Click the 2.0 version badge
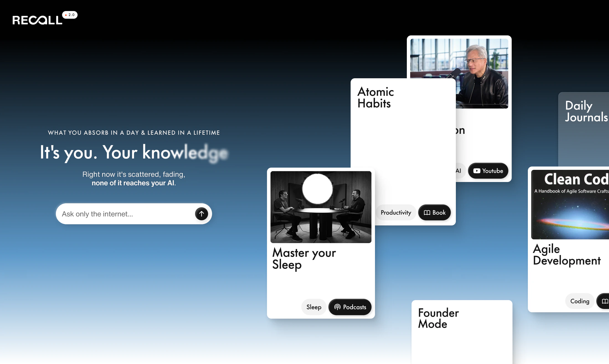The width and height of the screenshot is (609, 364). click(70, 15)
